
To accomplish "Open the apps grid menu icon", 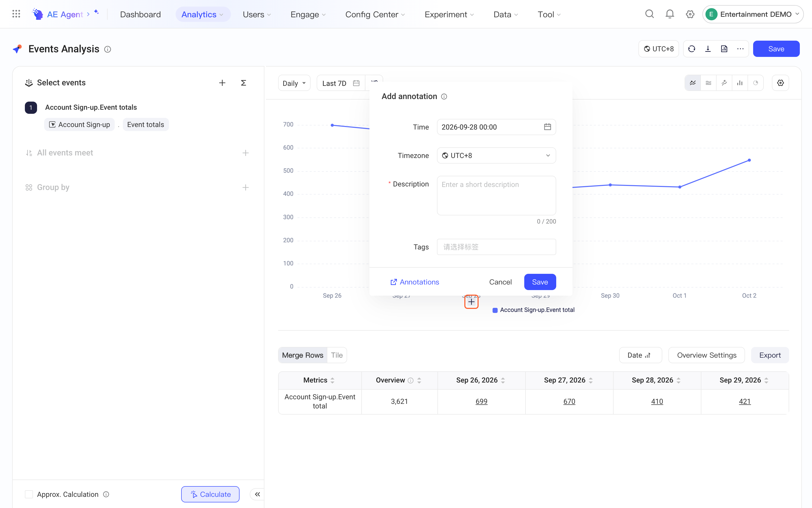I will click(x=16, y=14).
